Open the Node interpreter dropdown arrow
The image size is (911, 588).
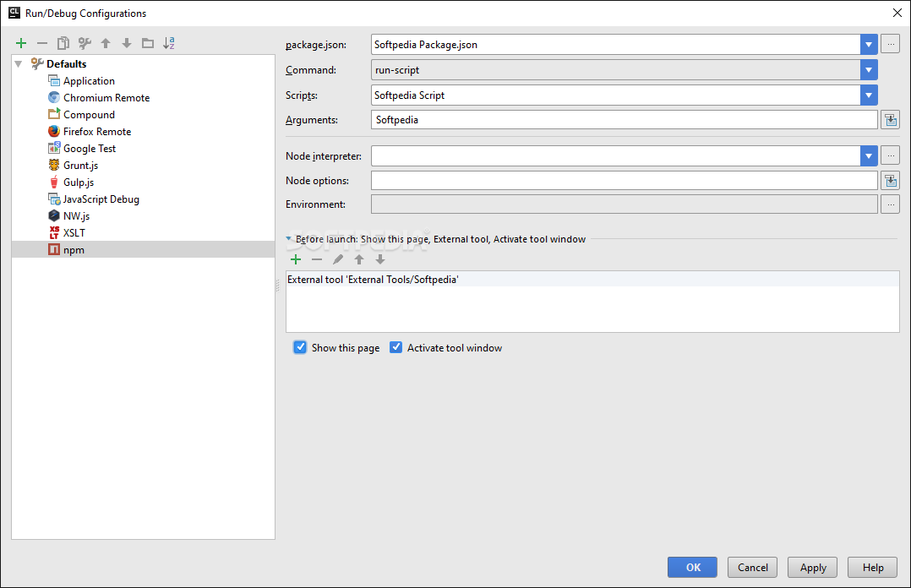869,155
